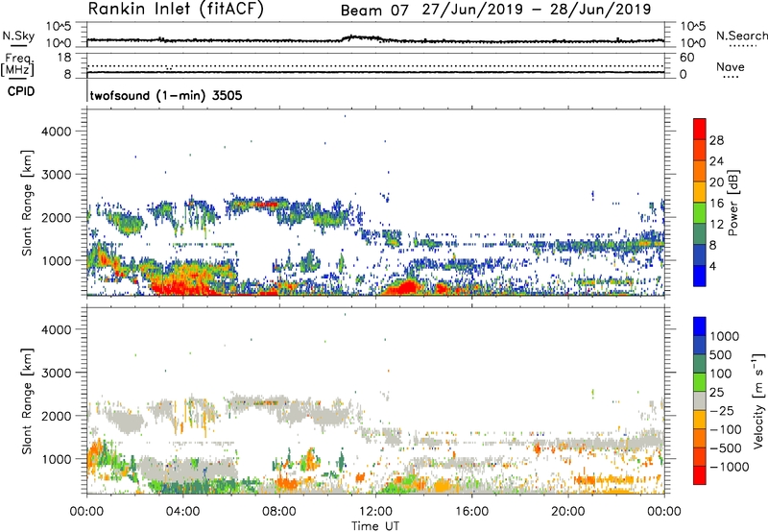Image resolution: width=768 pixels, height=532 pixels.
Task: Click the '20:00' time axis tick label
Action: tap(568, 512)
